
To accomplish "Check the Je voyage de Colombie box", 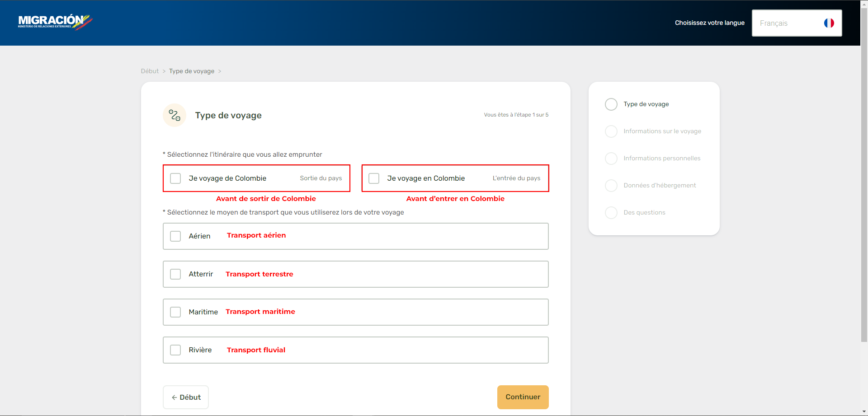I will pos(175,178).
